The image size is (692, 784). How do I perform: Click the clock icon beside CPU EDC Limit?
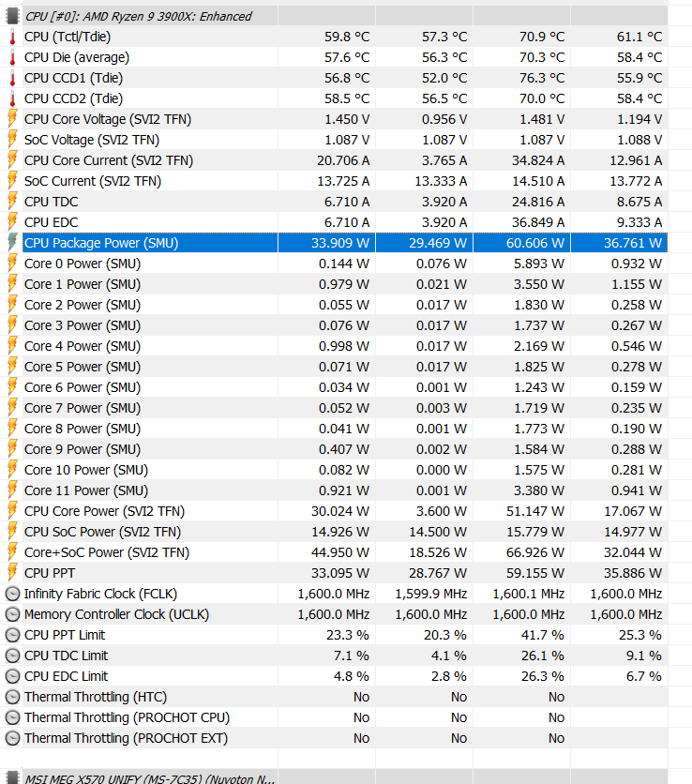click(x=12, y=676)
